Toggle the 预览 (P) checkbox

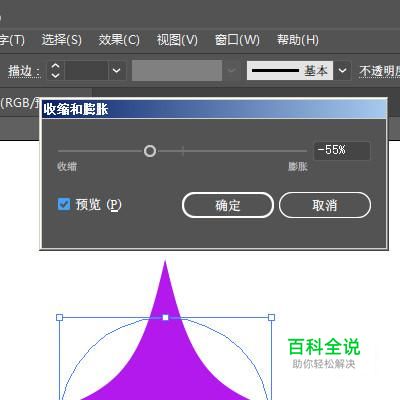(x=64, y=204)
